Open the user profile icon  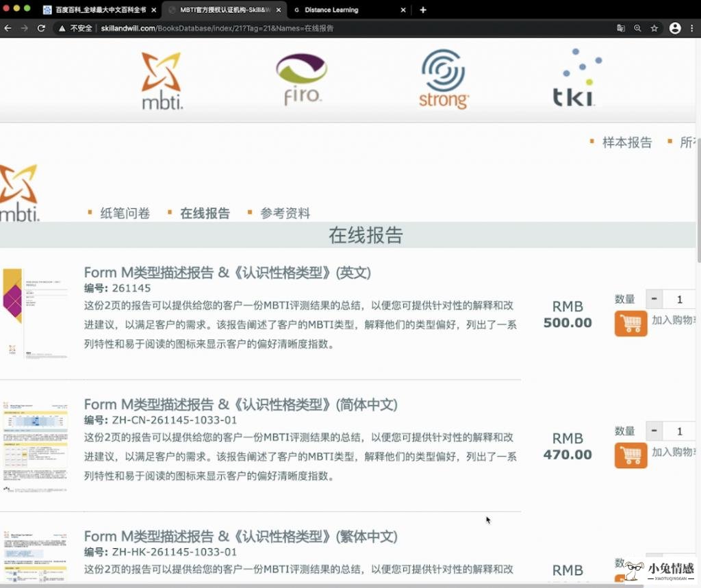pyautogui.click(x=675, y=28)
